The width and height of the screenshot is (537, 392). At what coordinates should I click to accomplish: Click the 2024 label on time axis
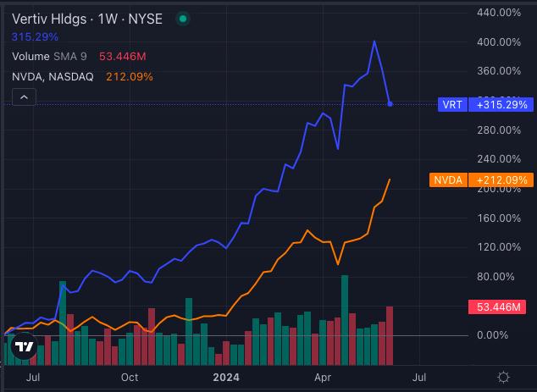pyautogui.click(x=227, y=377)
